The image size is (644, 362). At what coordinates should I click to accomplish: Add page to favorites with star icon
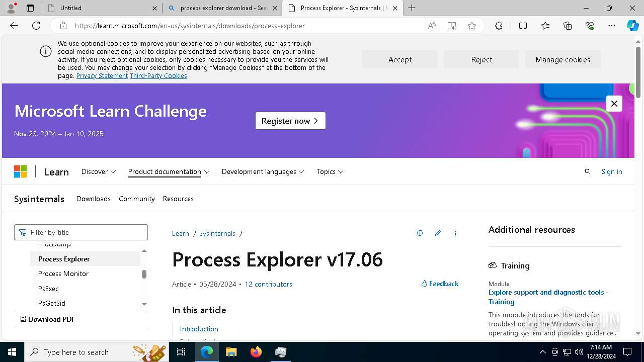point(472,26)
